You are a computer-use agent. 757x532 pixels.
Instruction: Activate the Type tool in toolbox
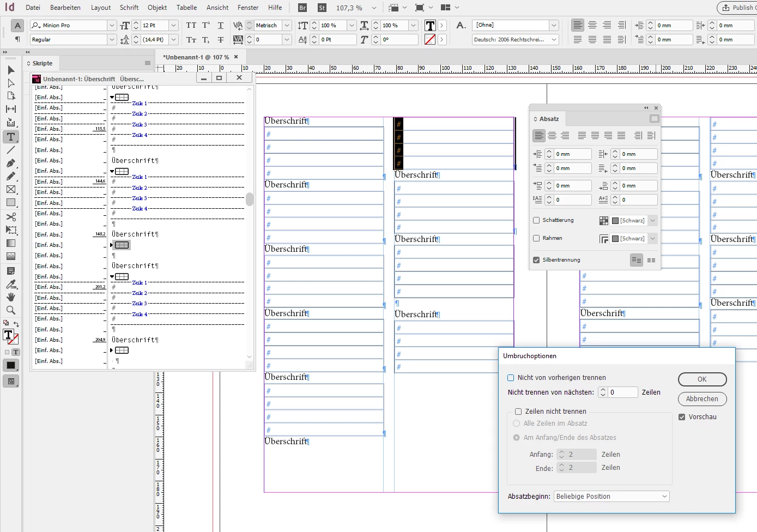11,136
